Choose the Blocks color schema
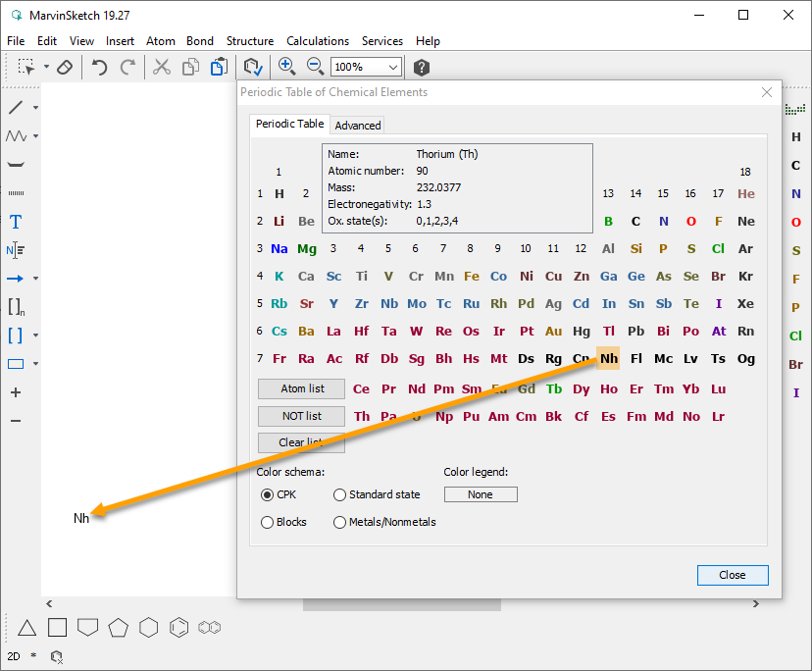 (267, 522)
